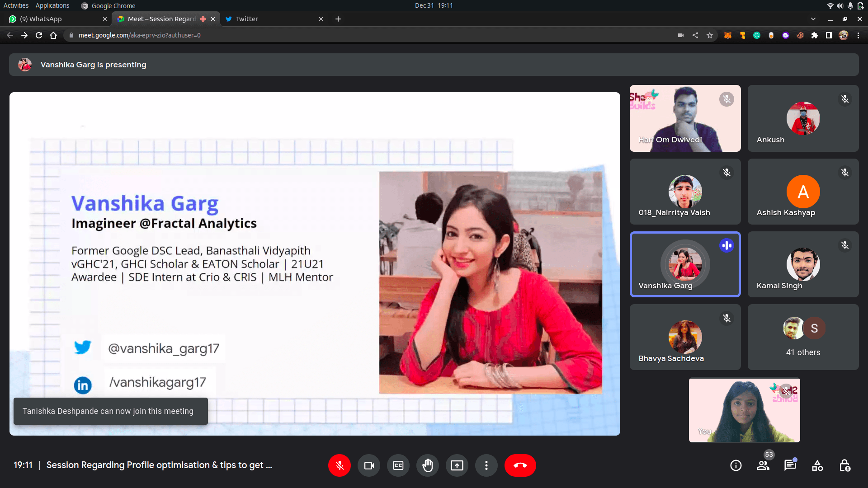Toggle Chrome side panel
Image resolution: width=868 pixels, height=488 pixels.
[x=829, y=35]
